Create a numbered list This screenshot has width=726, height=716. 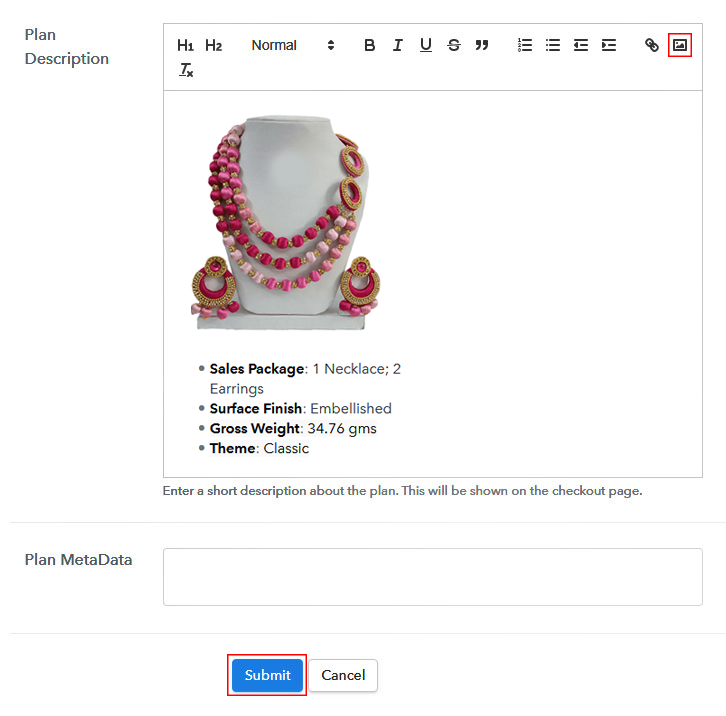click(525, 45)
